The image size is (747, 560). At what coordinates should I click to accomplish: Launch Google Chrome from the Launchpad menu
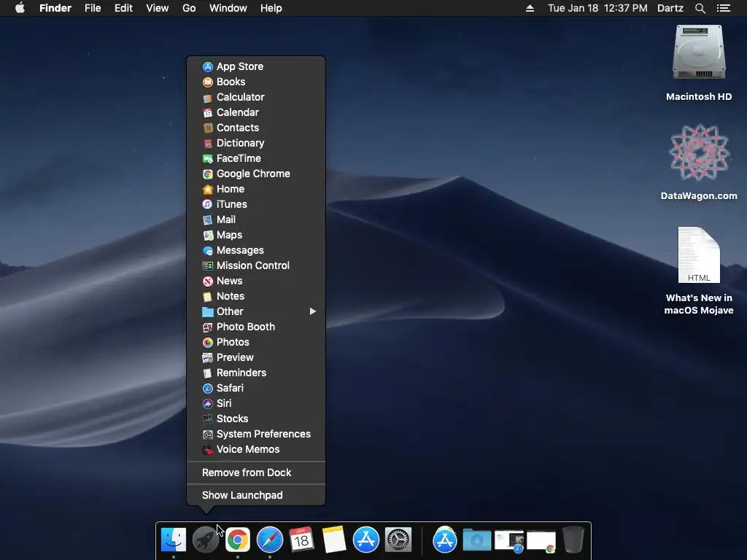[256, 174]
